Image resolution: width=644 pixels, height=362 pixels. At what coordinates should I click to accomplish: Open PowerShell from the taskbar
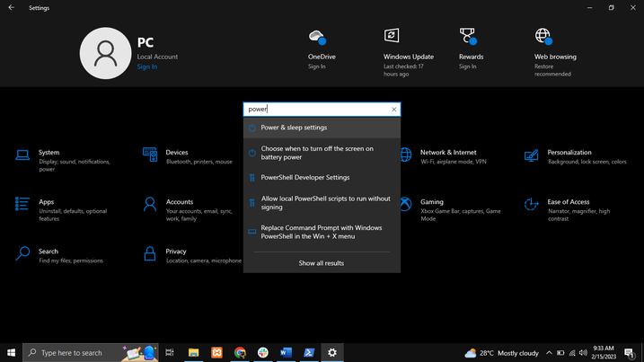point(309,352)
